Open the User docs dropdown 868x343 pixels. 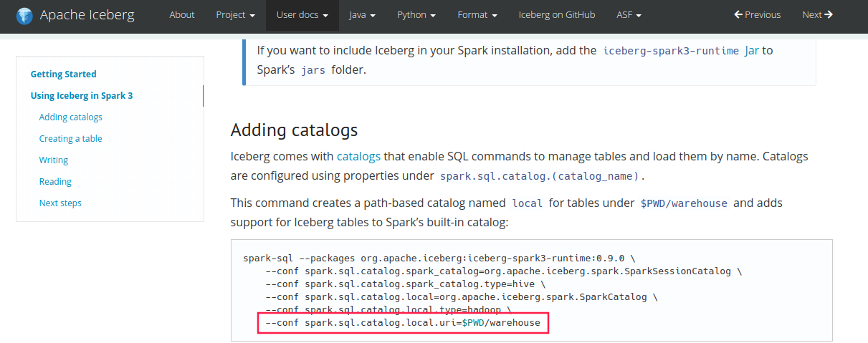click(x=302, y=15)
